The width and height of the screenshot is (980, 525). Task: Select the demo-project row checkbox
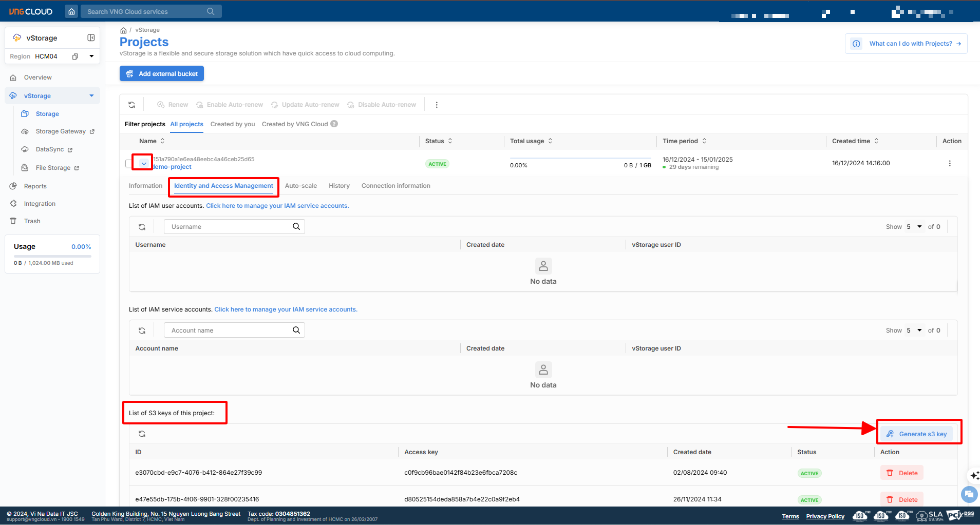coord(128,163)
